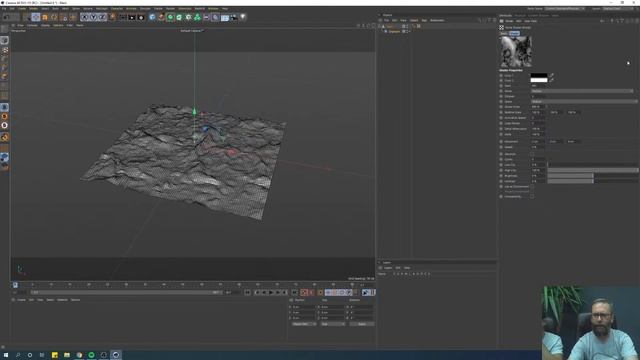Screen dimensions: 640x360
Task: Open viewport Display menu
Action: [x=45, y=25]
